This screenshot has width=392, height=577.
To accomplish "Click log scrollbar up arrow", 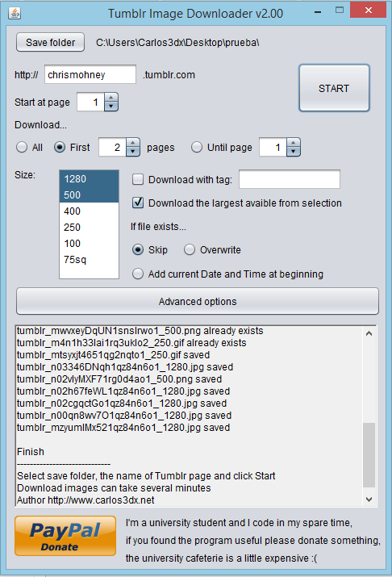I will 369,333.
